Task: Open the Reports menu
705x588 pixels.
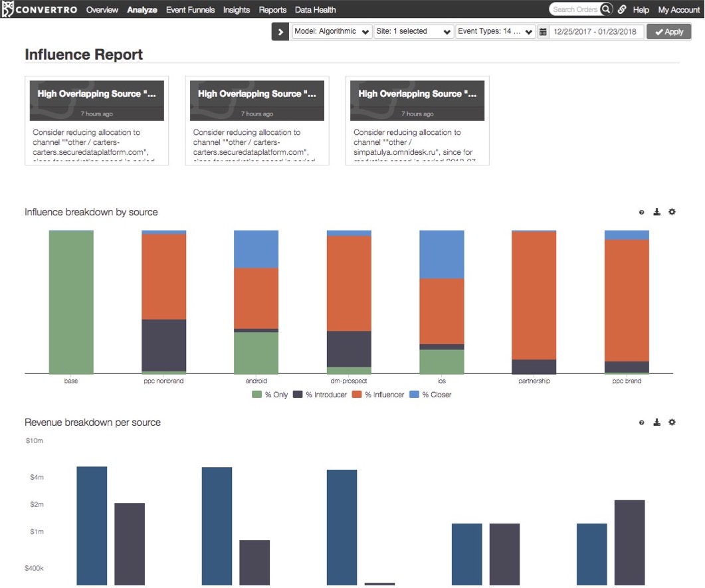Action: [x=272, y=9]
